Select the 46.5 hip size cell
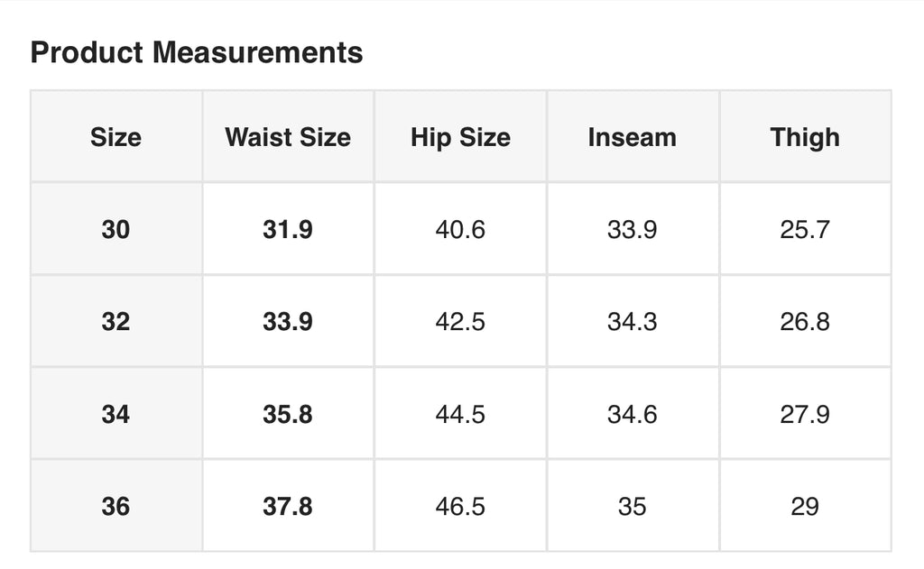Image resolution: width=924 pixels, height=569 pixels. coord(460,507)
